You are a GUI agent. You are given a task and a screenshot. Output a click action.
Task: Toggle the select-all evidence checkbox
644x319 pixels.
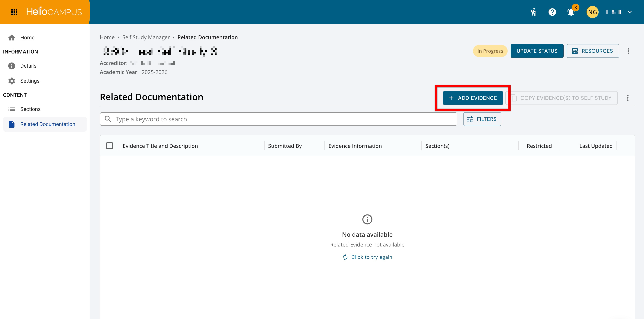[x=110, y=146]
